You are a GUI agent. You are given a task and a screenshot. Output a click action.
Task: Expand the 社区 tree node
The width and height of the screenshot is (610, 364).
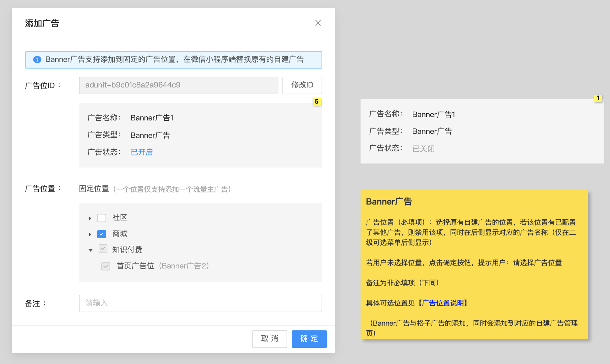coord(90,218)
